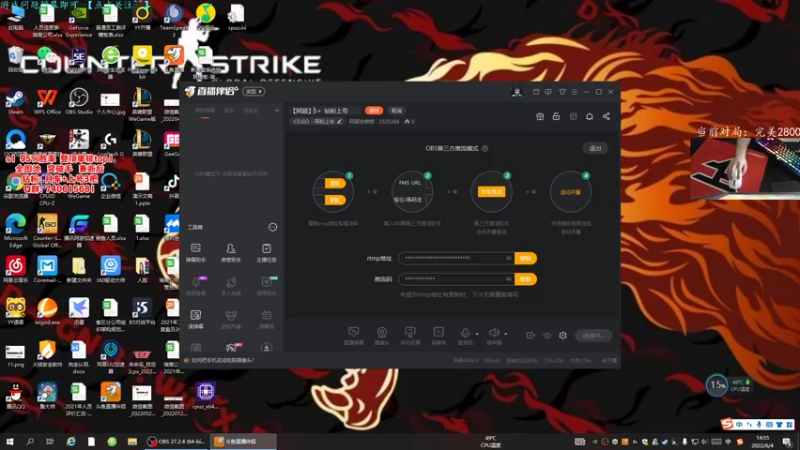
Task: Open WPS Office desktop shortcut
Action: [47, 102]
